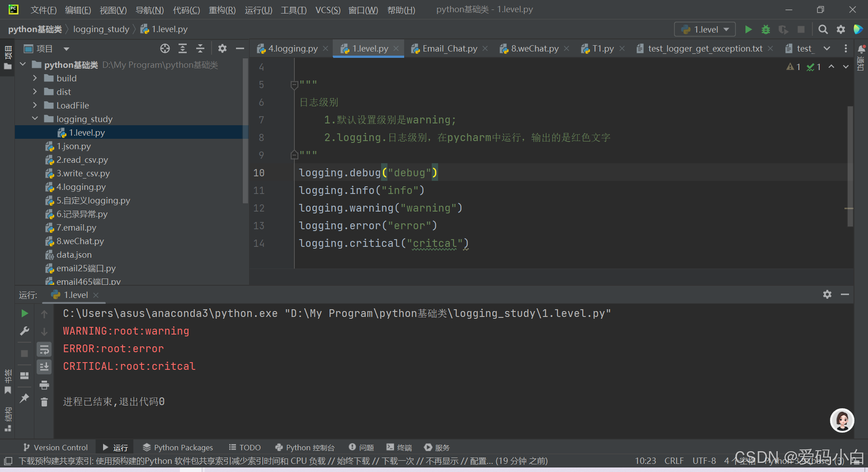Pin the run tool window tab
The image size is (868, 472).
24,398
